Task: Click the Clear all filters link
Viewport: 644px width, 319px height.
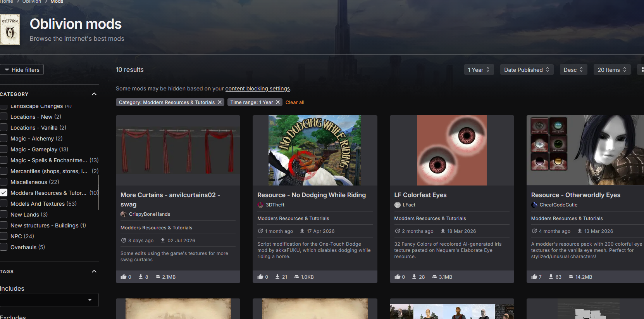Action: pyautogui.click(x=295, y=102)
